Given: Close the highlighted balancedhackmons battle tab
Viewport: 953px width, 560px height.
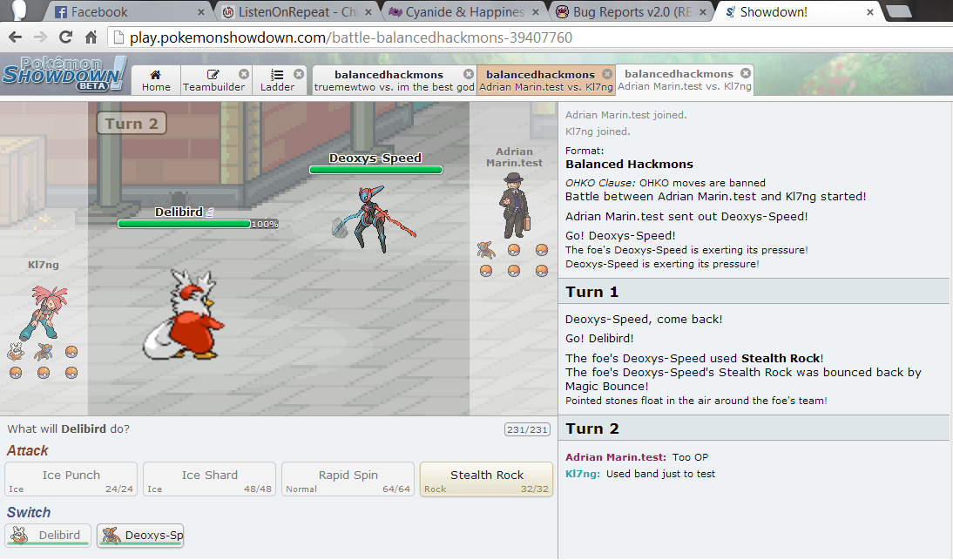Looking at the screenshot, I should point(607,73).
